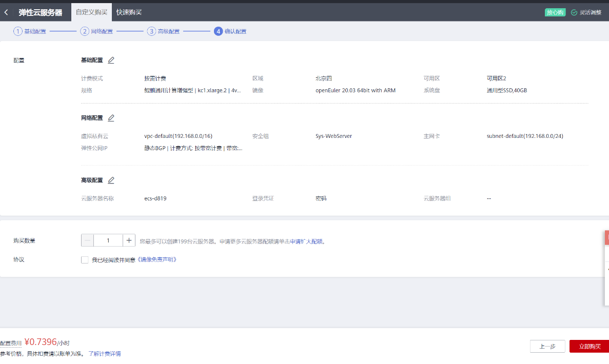Click the price ¥0.7396
Image resolution: width=609 pixels, height=364 pixels.
(x=41, y=342)
